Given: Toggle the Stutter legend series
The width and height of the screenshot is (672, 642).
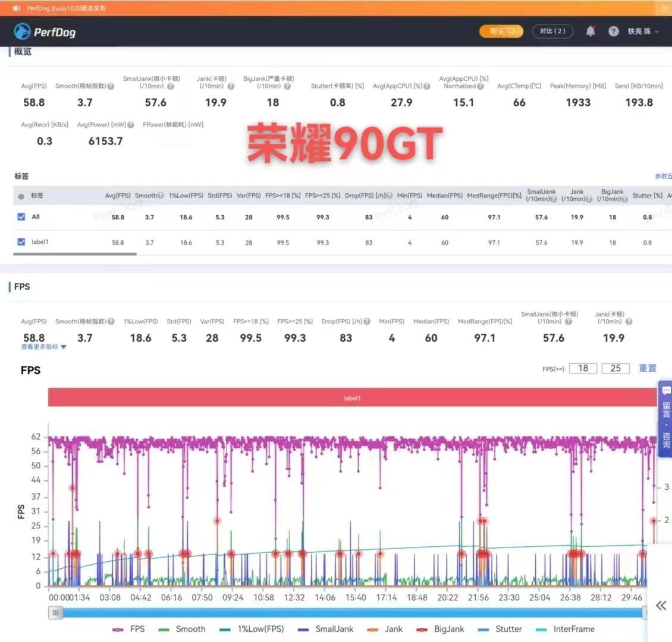Looking at the screenshot, I should pyautogui.click(x=500, y=629).
